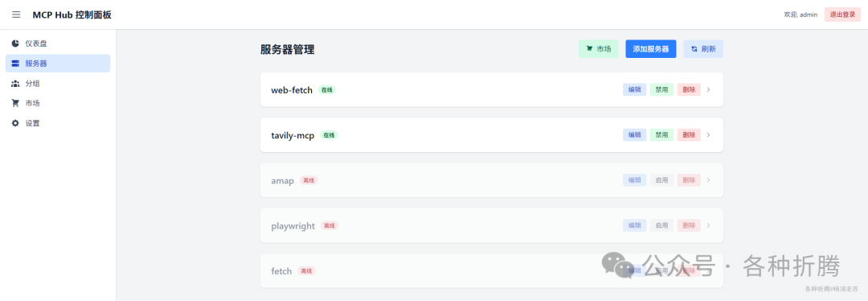Viewport: 868px width, 301px height.
Task: Go to 市场 in the sidebar
Action: (x=58, y=103)
